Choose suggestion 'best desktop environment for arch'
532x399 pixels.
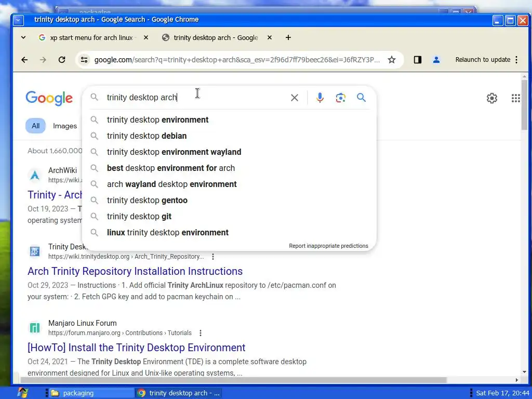229,168
